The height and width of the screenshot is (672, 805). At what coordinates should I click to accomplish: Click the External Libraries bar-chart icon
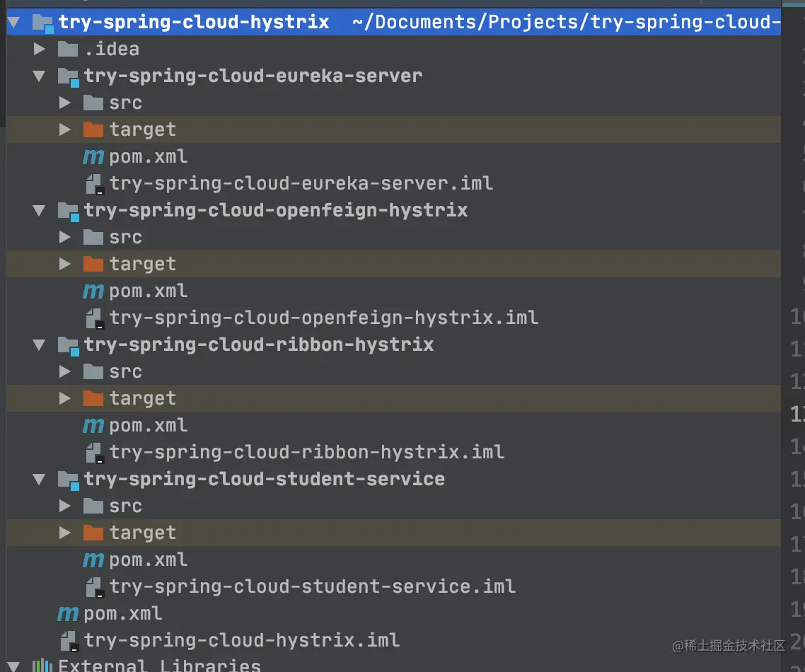tap(42, 666)
